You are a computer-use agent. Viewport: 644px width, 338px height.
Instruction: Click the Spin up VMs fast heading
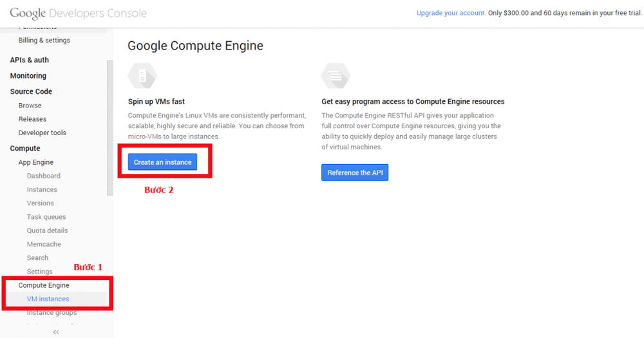156,102
